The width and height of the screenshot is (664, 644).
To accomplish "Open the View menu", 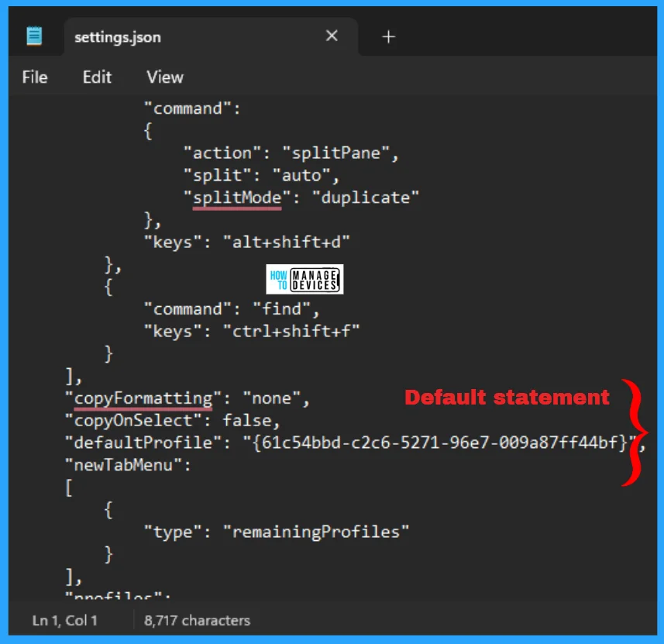I will 165,77.
